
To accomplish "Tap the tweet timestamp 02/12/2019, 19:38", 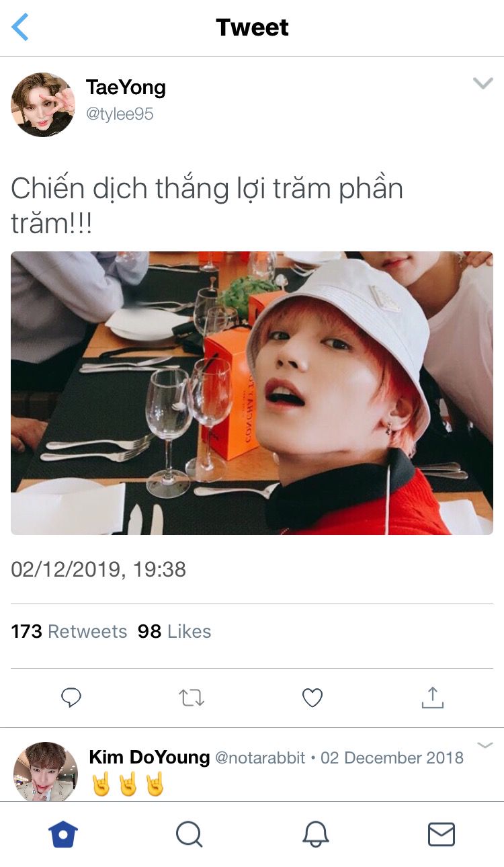I will pos(98,569).
